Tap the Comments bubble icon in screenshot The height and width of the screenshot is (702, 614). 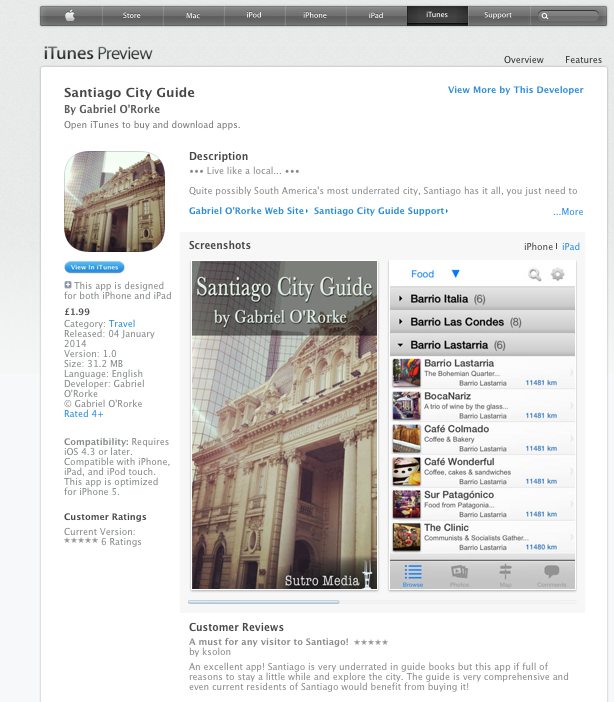pyautogui.click(x=551, y=571)
